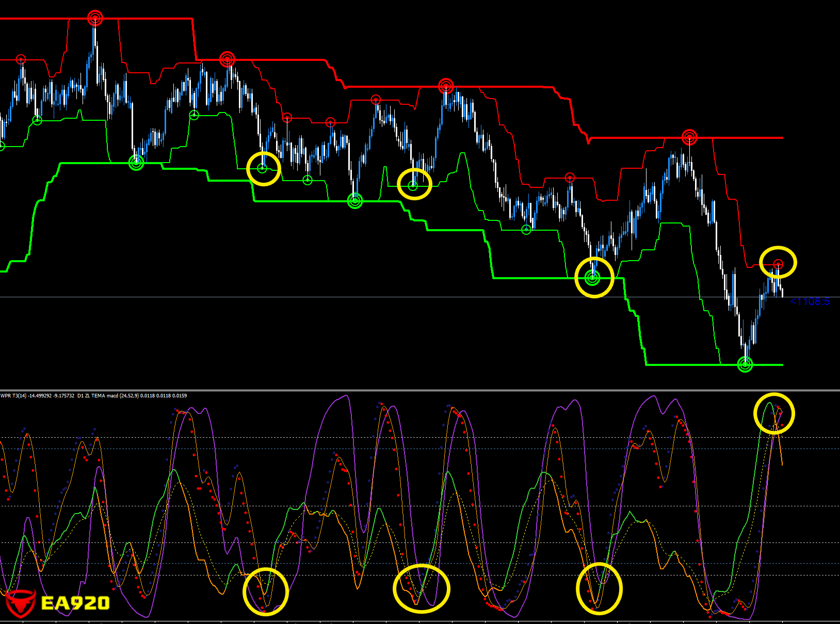Click the lowest green double-circle marker
Screen dimensions: 840x624
[x=745, y=364]
